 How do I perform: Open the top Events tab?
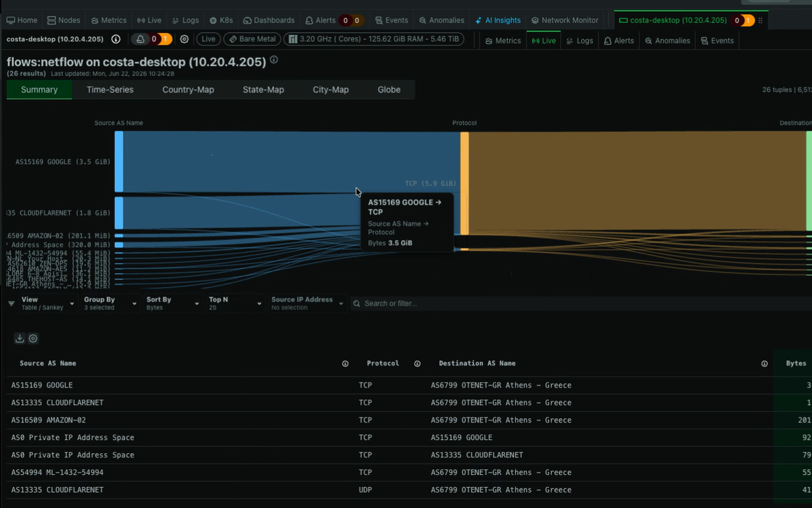(391, 20)
